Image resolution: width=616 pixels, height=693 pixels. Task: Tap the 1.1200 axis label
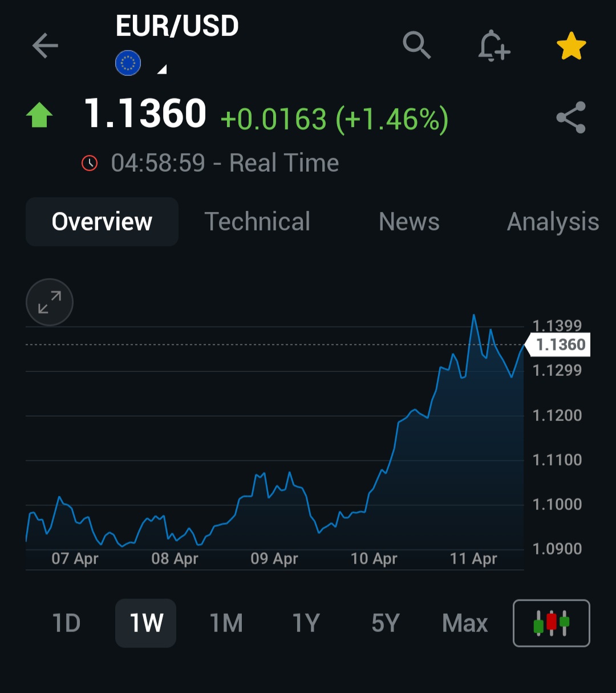pos(557,415)
